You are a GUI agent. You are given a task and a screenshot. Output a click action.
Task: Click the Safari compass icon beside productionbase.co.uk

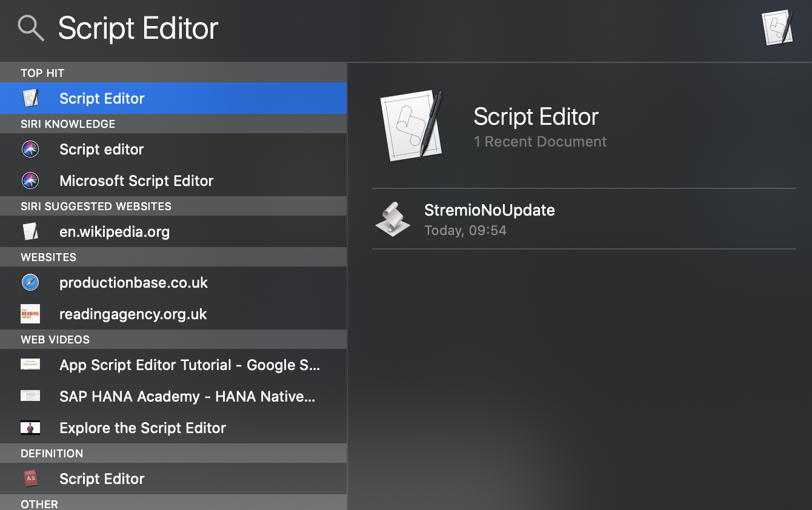pyautogui.click(x=30, y=282)
